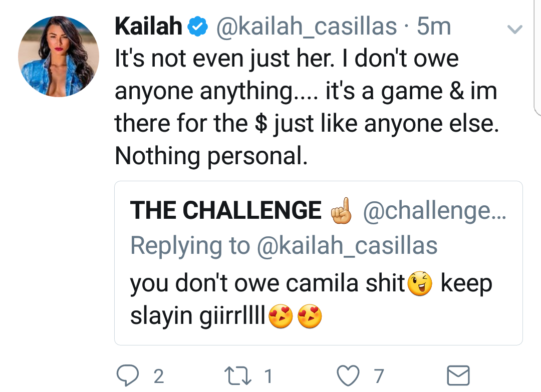Click the retweet count number 1
This screenshot has height=392, width=541.
(x=268, y=376)
